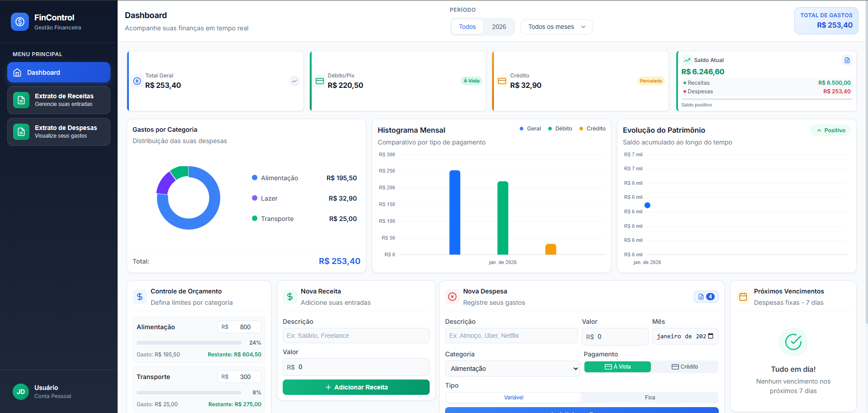
Task: Expand the Categoria Alimentação dropdown
Action: tap(512, 369)
